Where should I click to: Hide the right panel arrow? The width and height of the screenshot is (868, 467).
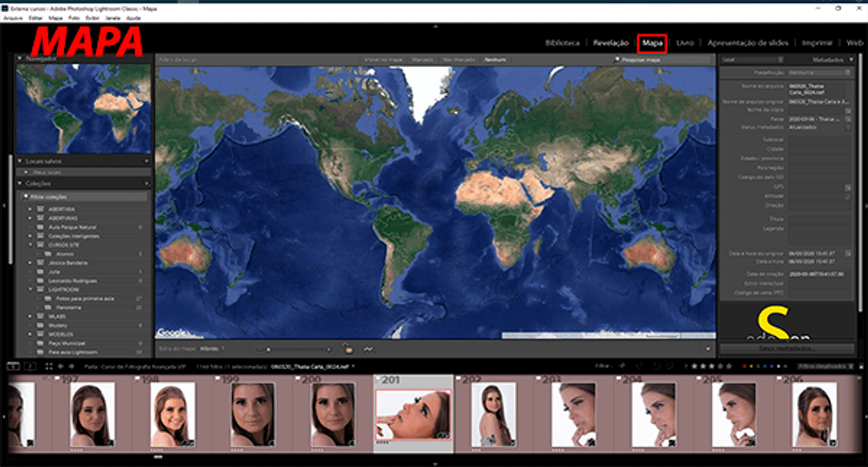pos(864,206)
